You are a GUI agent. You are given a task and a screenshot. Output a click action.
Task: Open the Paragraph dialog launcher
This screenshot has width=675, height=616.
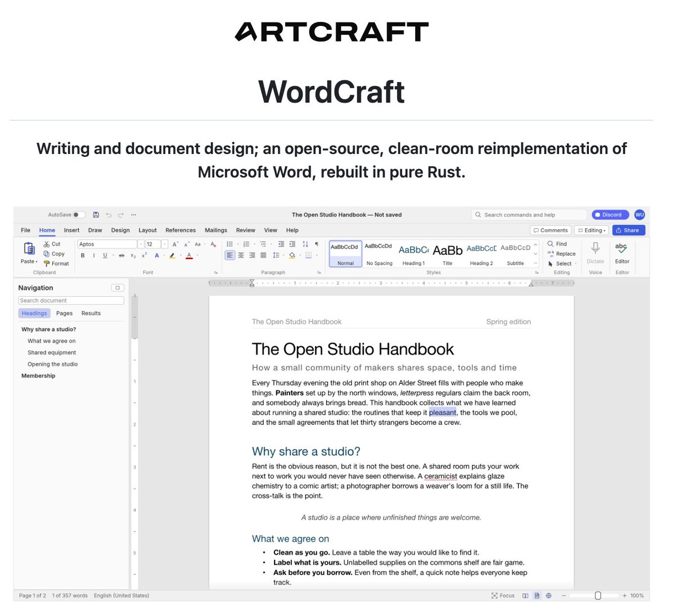pos(319,273)
